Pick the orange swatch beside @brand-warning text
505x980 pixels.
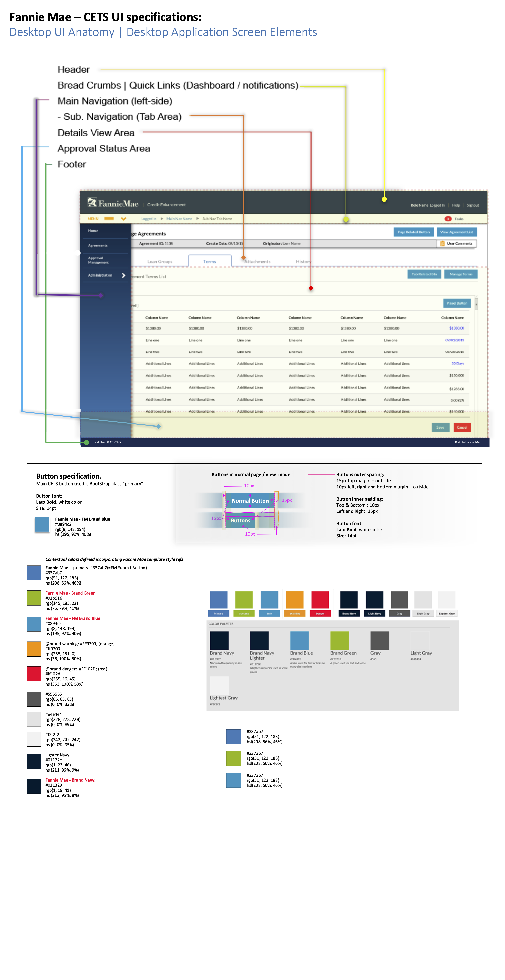click(34, 649)
